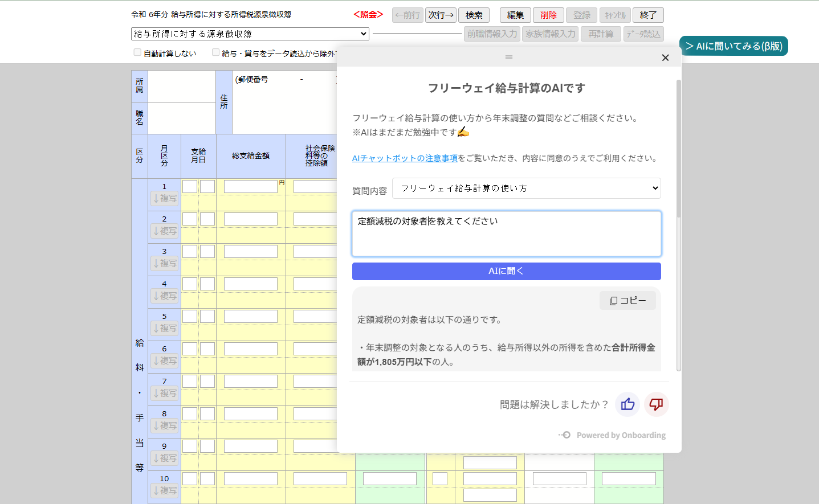Toggle 自動計算しない checkbox
Screen dimensions: 819x504
pyautogui.click(x=137, y=52)
